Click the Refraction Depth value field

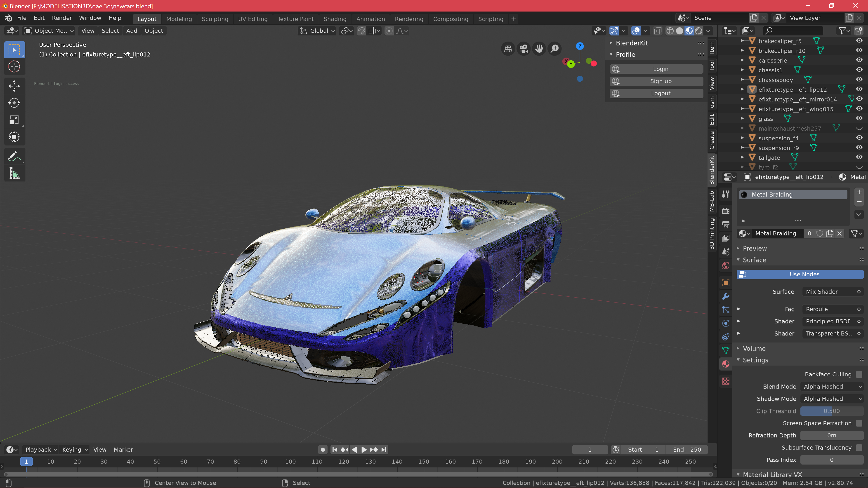coord(832,435)
